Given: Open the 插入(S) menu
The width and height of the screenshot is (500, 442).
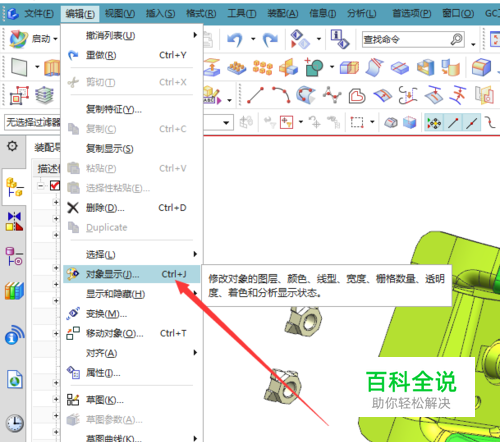Looking at the screenshot, I should (160, 14).
